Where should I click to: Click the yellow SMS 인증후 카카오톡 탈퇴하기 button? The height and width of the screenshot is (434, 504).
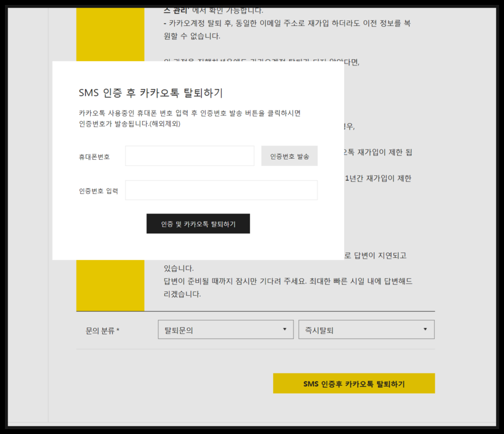tap(354, 383)
